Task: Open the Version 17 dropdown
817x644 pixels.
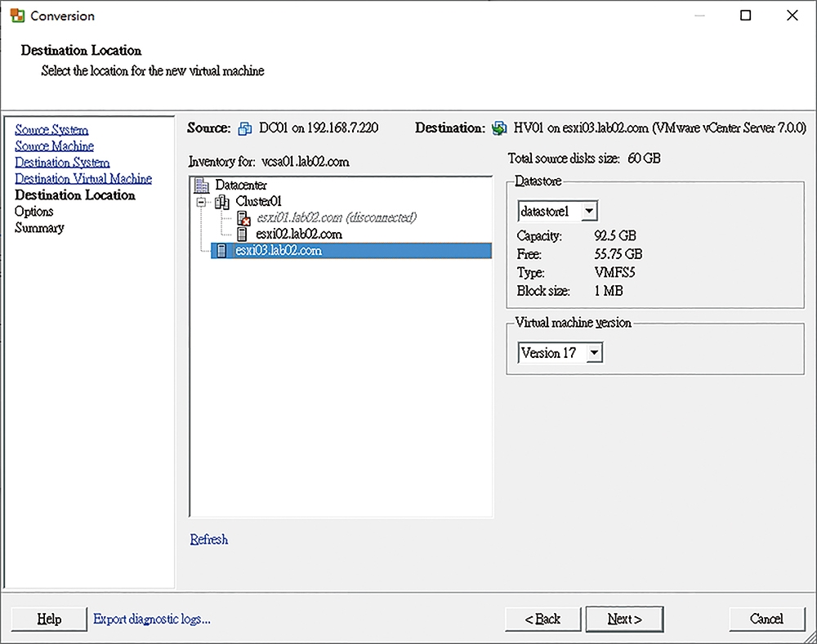Action: point(594,353)
